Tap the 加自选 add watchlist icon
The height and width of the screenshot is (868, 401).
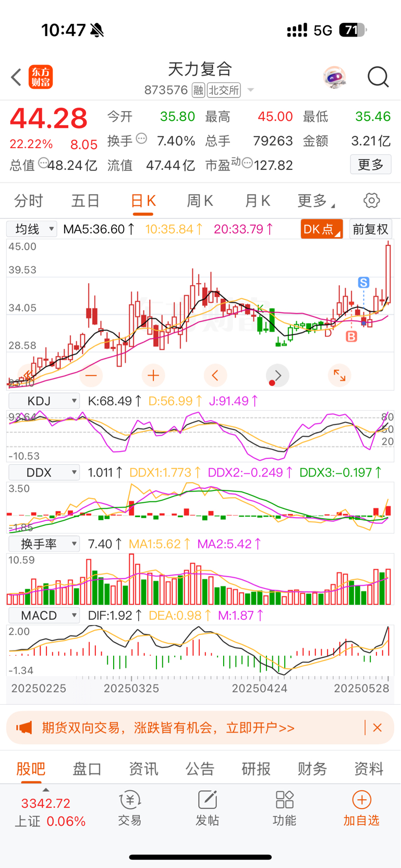(361, 809)
